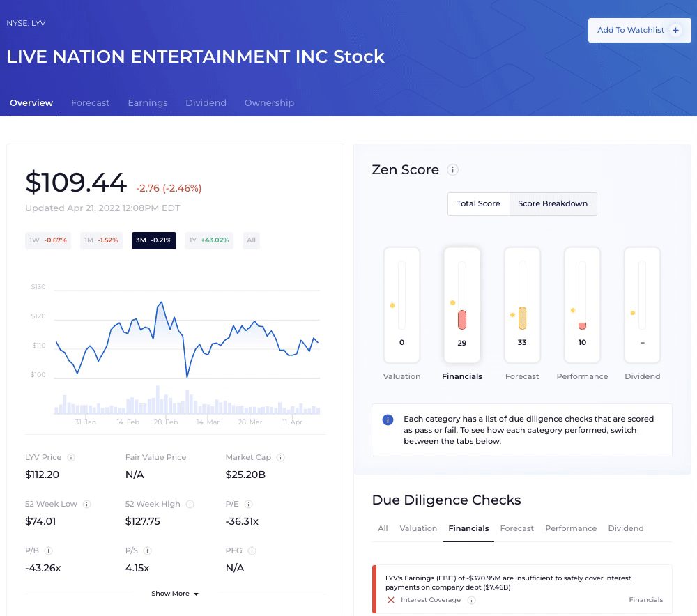Click the Interest Coverage check label
Screen dimensions: 697x616
point(430,600)
